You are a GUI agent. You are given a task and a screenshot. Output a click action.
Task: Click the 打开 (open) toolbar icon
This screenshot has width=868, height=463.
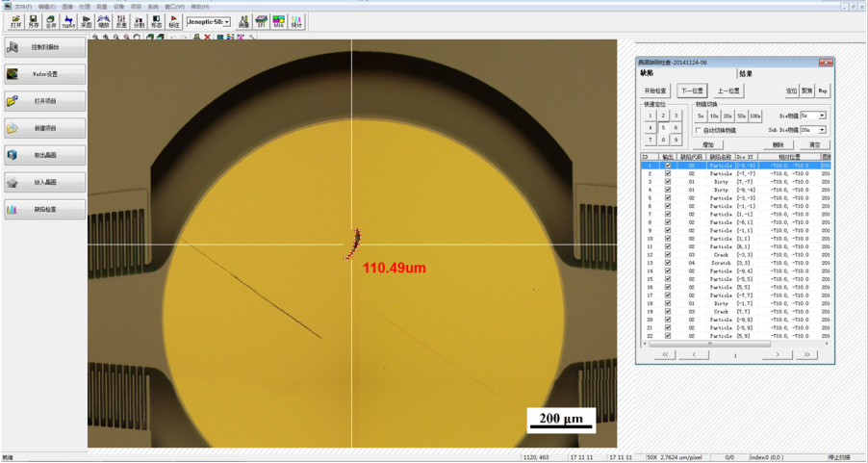pos(15,22)
